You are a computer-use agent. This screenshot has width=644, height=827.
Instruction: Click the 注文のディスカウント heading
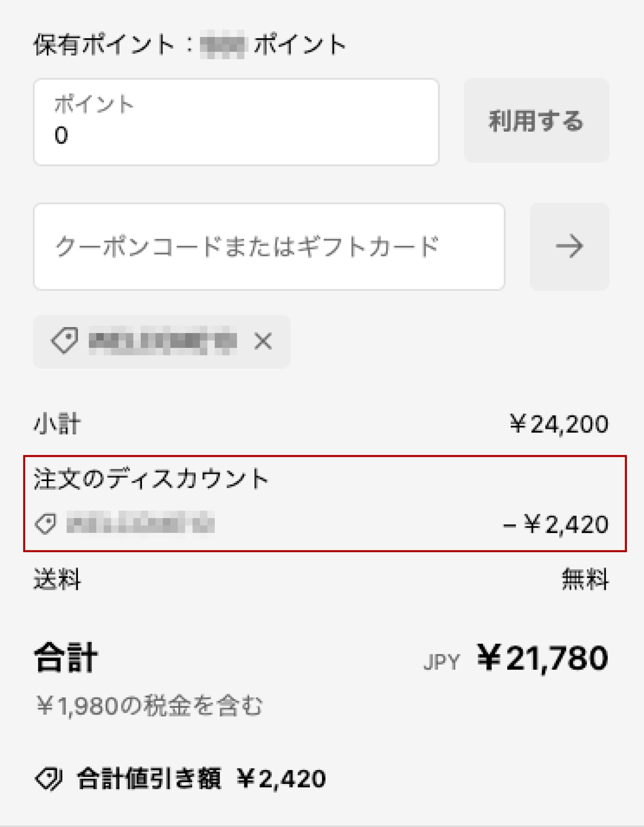point(151,479)
